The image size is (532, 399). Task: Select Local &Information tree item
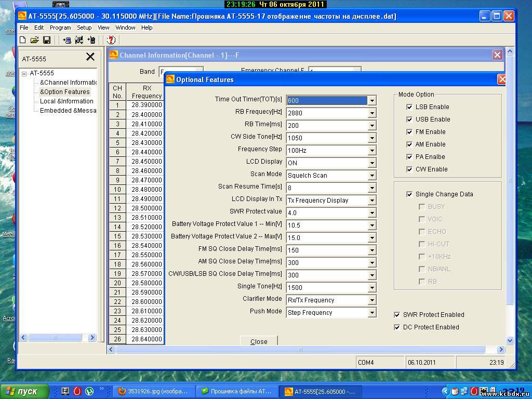66,101
